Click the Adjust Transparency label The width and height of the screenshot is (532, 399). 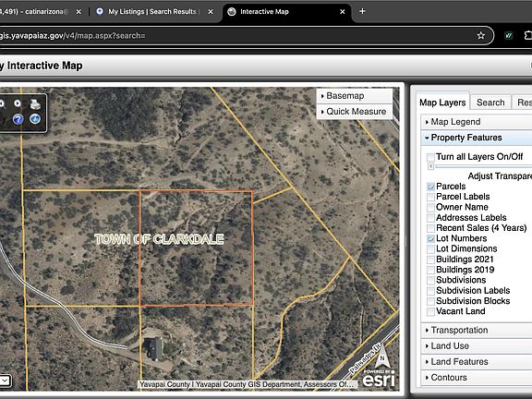pyautogui.click(x=500, y=176)
